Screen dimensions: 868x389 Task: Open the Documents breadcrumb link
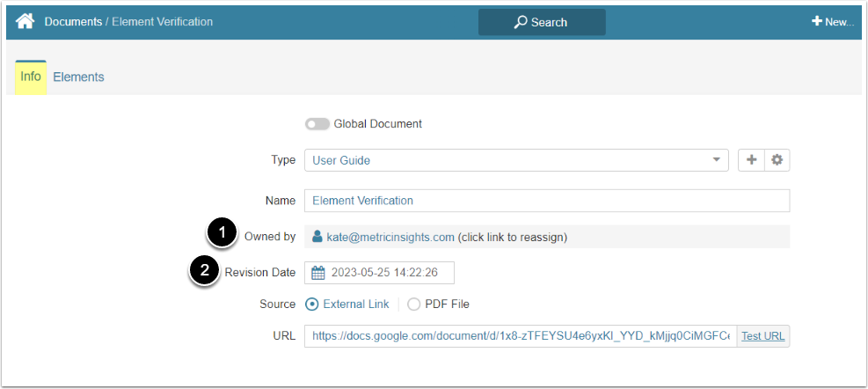coord(73,21)
